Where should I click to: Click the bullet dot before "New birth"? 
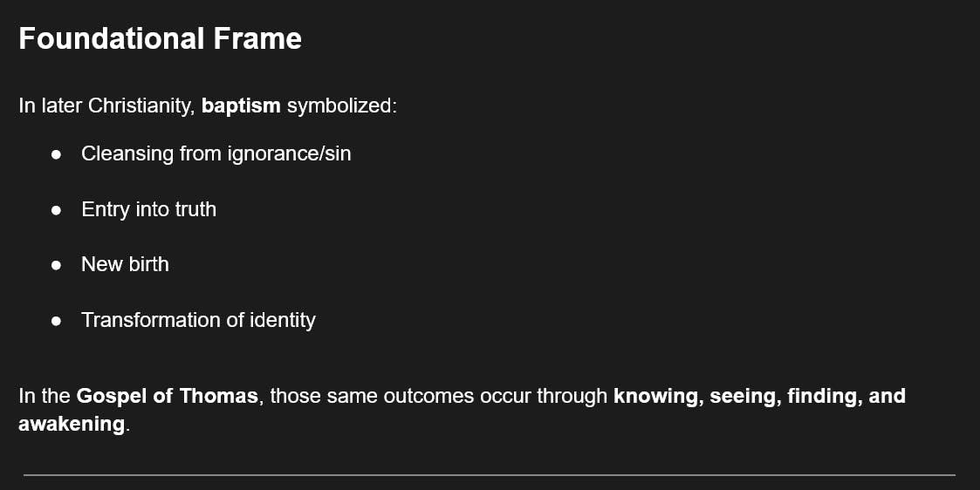[x=56, y=265]
